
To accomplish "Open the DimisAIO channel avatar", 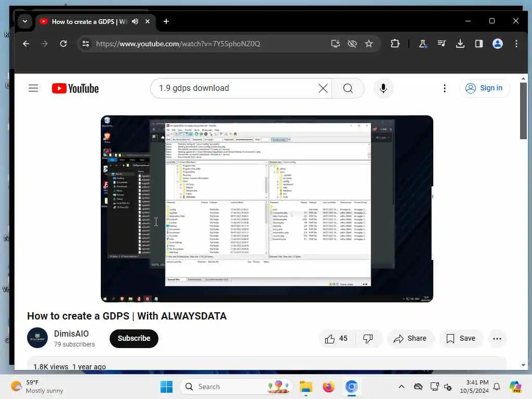I will pos(37,338).
